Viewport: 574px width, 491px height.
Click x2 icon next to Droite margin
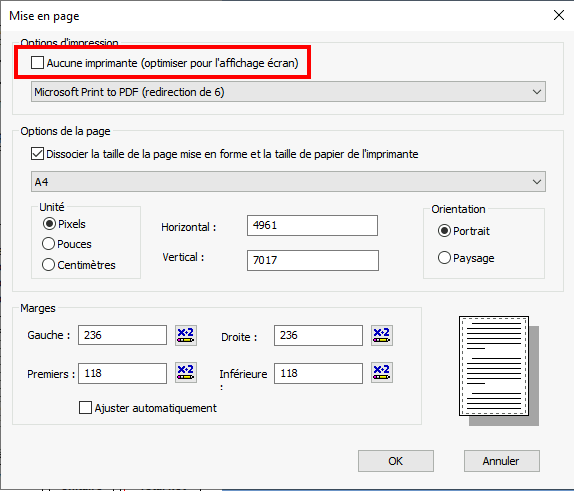(x=381, y=335)
